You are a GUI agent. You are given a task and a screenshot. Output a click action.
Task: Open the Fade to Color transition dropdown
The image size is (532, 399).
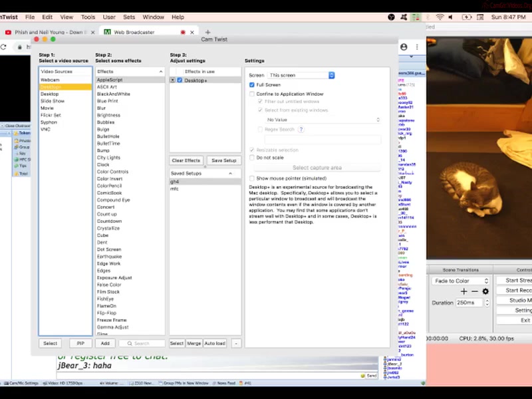(x=461, y=281)
